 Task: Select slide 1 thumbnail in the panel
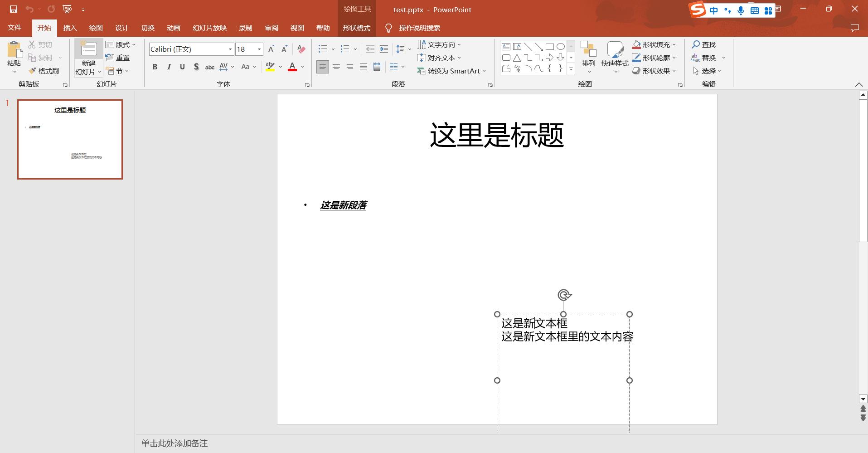pos(70,139)
